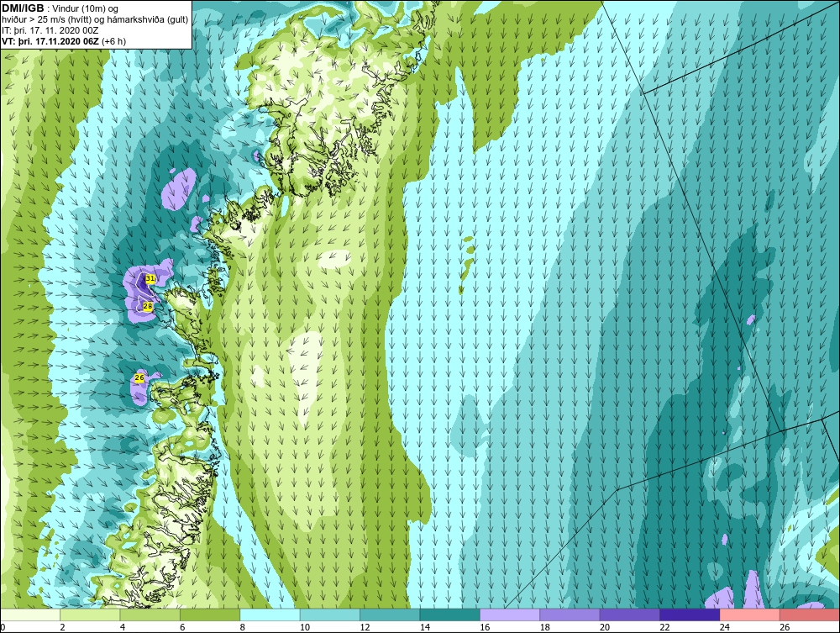Click the yellow gust label 31
The image size is (840, 633).
[150, 279]
